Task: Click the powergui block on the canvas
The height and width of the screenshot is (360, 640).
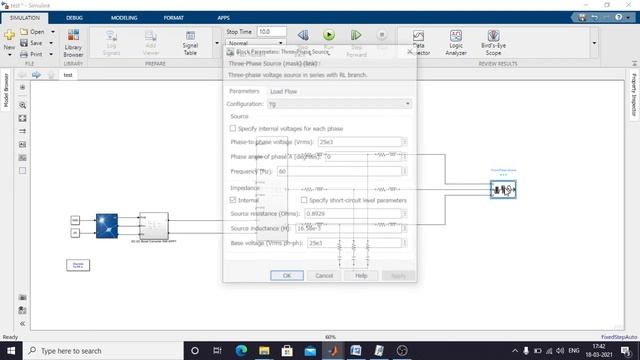Action: [x=78, y=265]
